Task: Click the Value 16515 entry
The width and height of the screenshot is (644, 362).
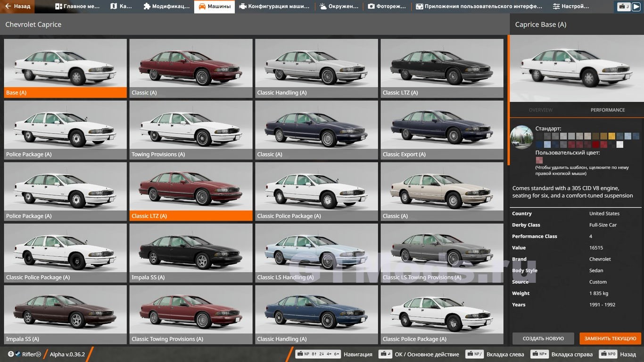Action: [577, 247]
